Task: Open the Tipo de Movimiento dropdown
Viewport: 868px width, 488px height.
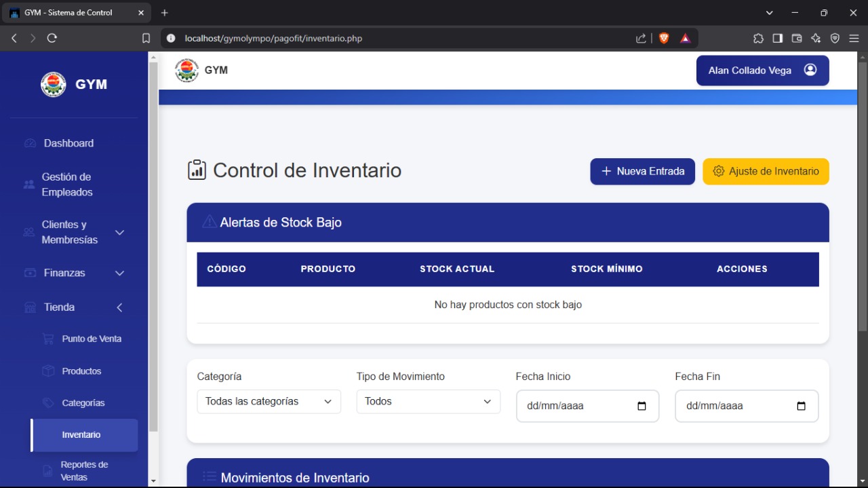Action: click(x=428, y=402)
